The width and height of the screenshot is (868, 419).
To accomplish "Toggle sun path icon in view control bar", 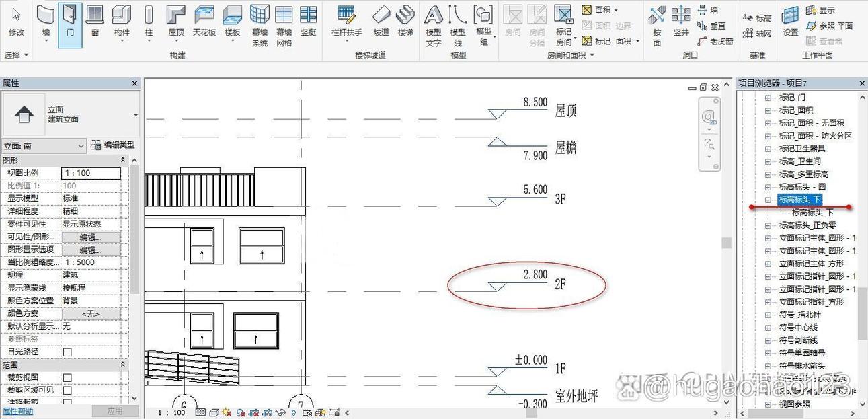I will pos(227,412).
